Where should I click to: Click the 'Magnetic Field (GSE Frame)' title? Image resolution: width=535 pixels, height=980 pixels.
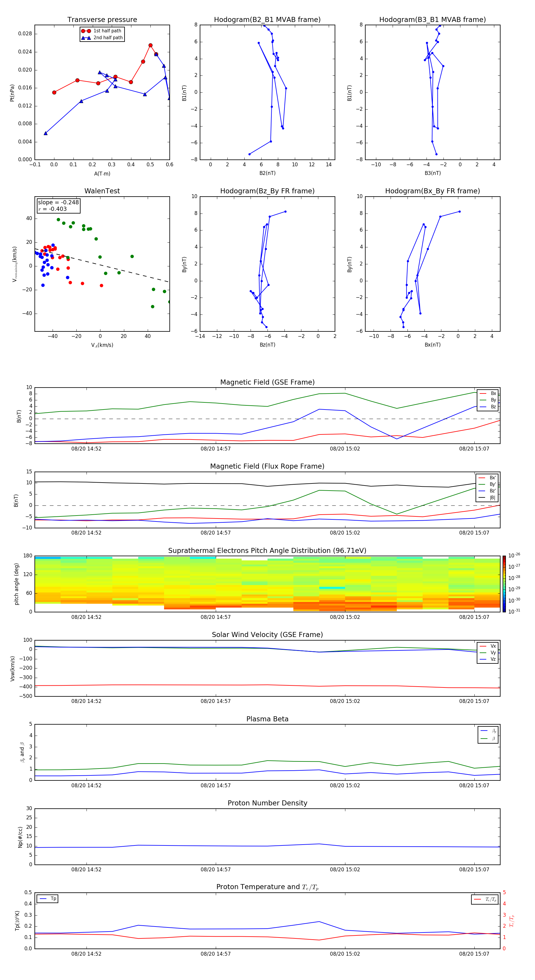pyautogui.click(x=267, y=382)
